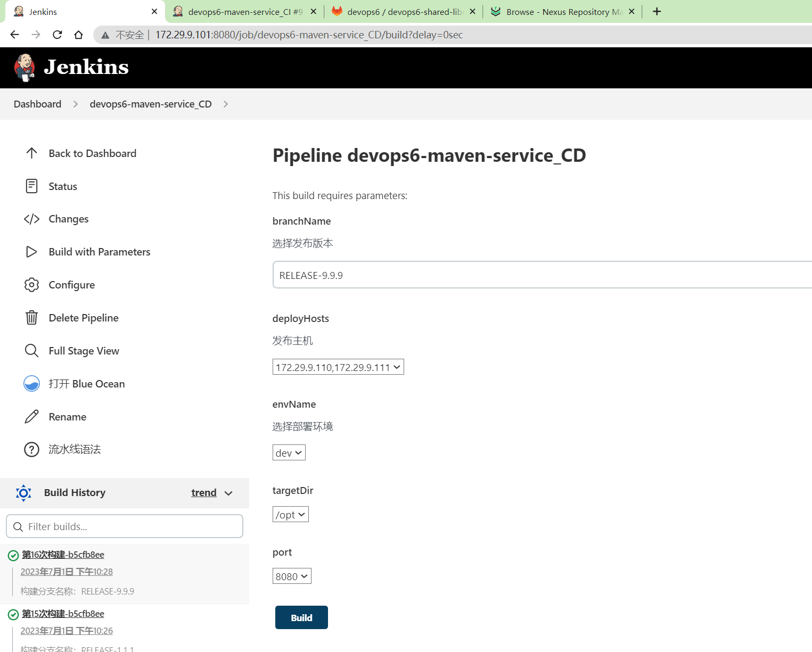Click the Dashboard breadcrumb link
Image resolution: width=812 pixels, height=652 pixels.
(x=37, y=104)
